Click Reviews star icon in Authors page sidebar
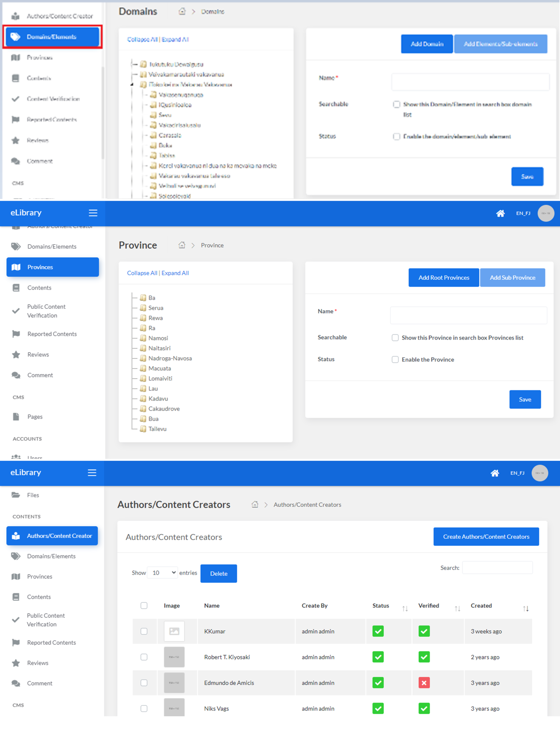Image resolution: width=560 pixels, height=731 pixels. (16, 663)
